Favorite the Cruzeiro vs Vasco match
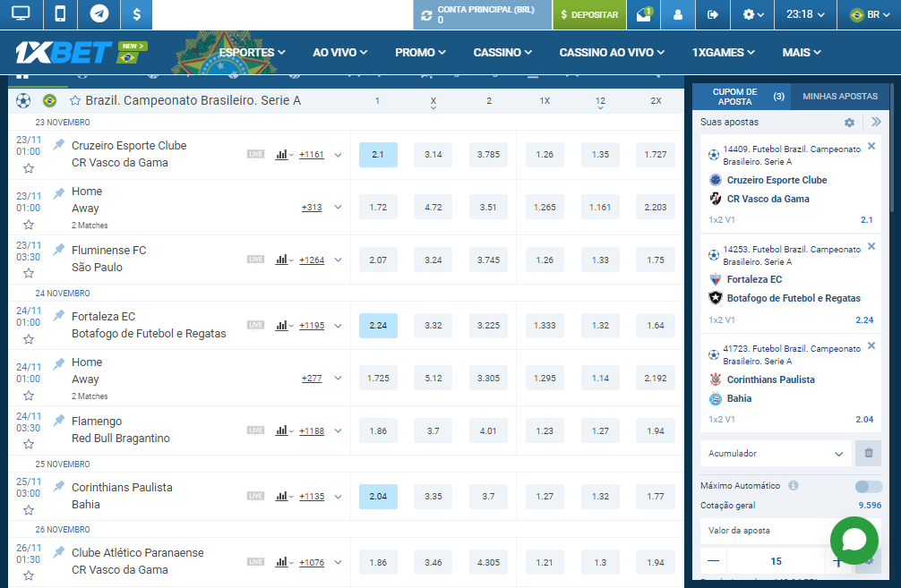901x588 pixels. coord(29,168)
